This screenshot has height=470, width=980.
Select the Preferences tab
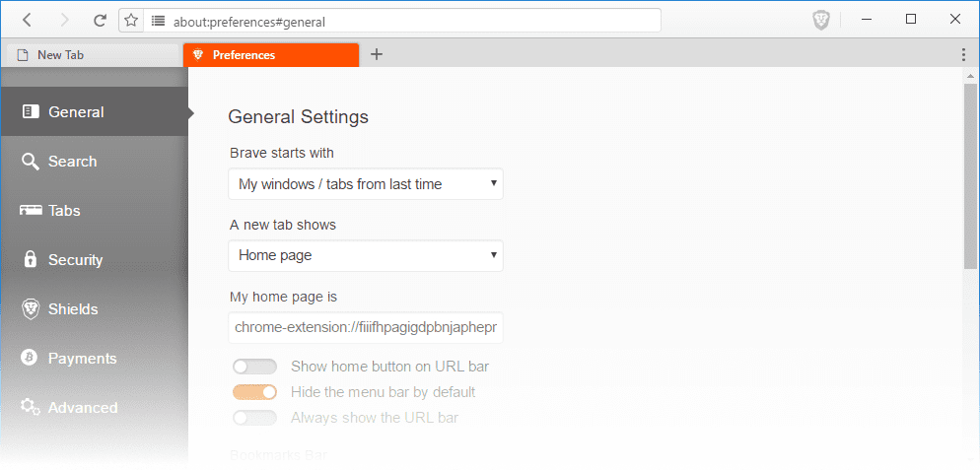tap(271, 55)
